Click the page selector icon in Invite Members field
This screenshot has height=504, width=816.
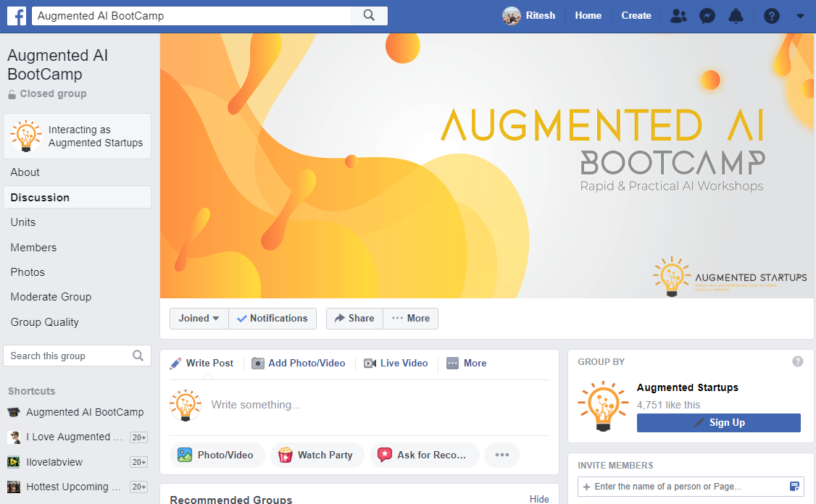point(794,487)
